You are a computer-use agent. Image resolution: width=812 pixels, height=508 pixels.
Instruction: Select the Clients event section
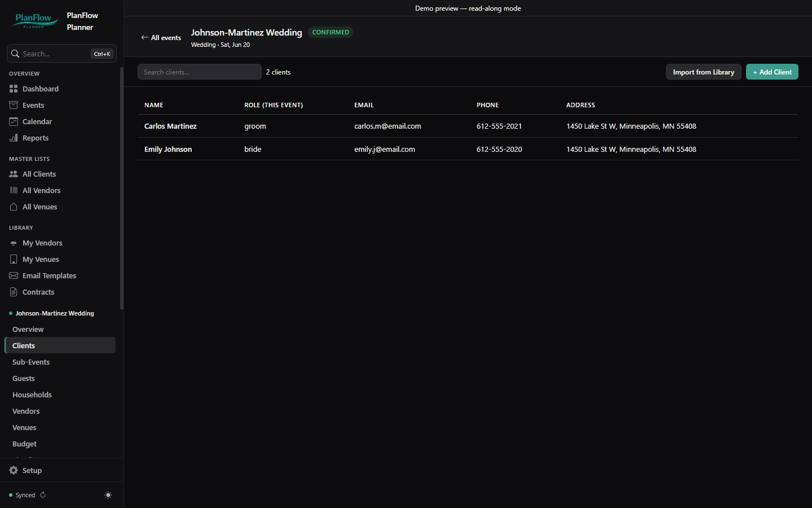point(60,345)
